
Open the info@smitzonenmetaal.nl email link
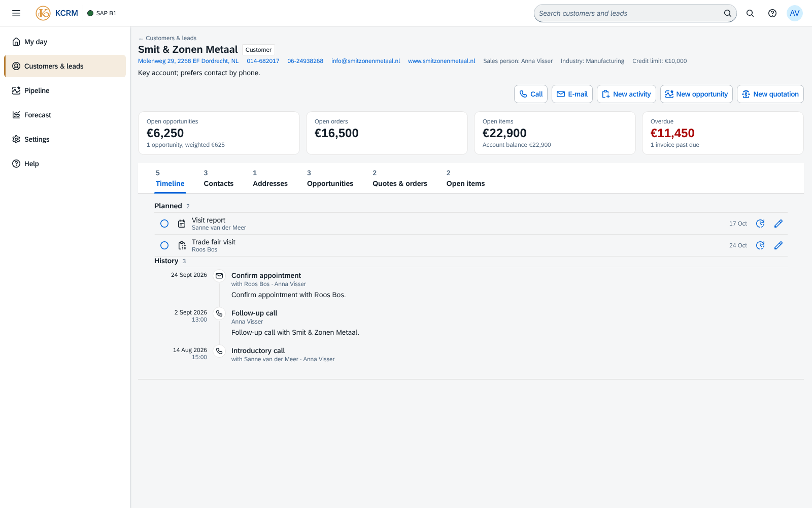pyautogui.click(x=365, y=61)
